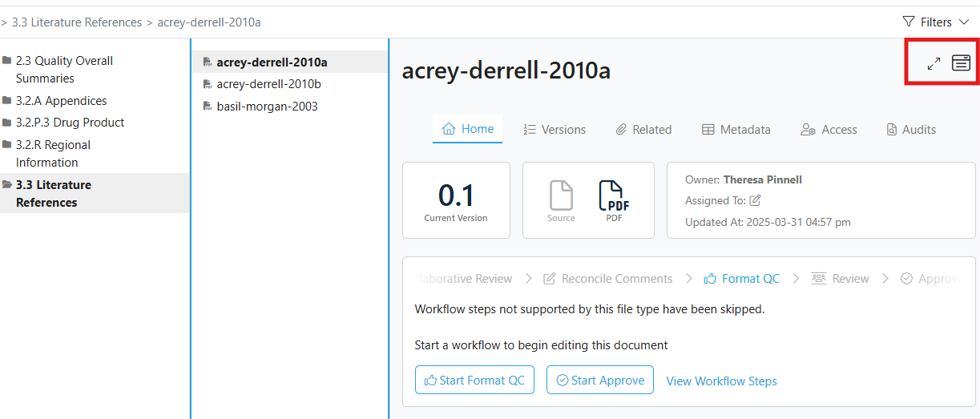Go to the Metadata tab

[736, 130]
